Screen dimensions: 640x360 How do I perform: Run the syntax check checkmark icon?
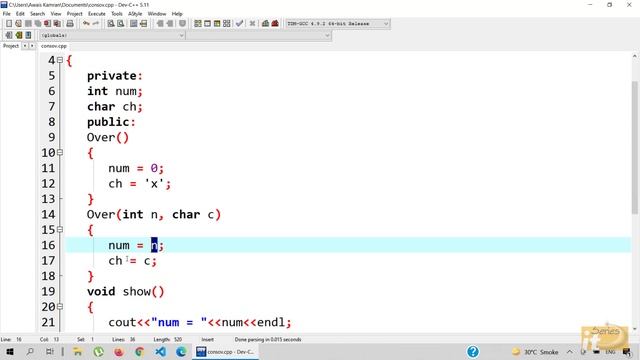pyautogui.click(x=240, y=24)
